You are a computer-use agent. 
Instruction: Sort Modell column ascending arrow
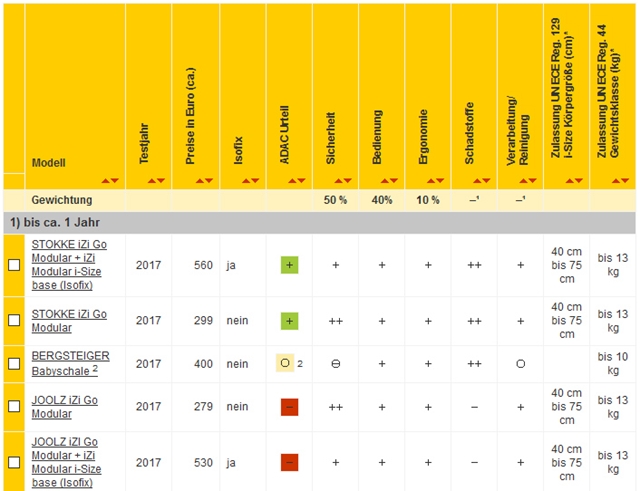(106, 180)
